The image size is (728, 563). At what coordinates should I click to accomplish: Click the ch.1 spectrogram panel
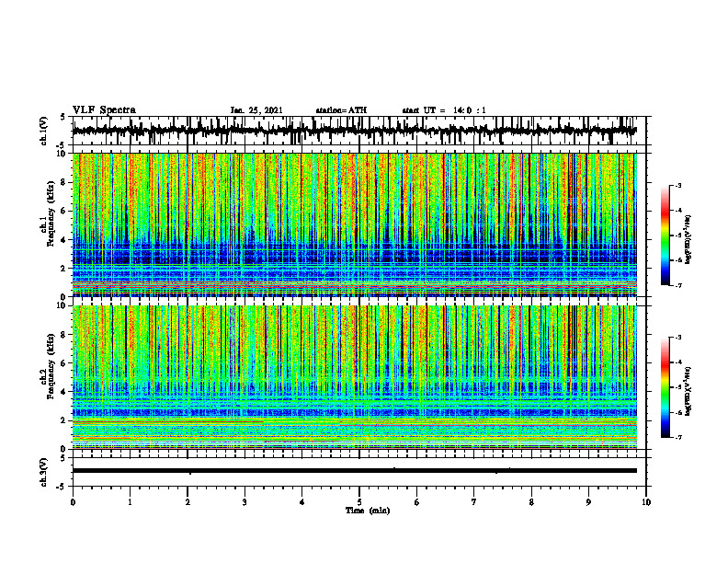coord(355,224)
